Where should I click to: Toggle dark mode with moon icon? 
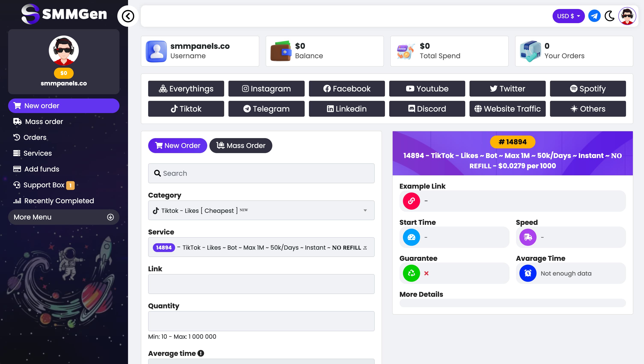(609, 16)
